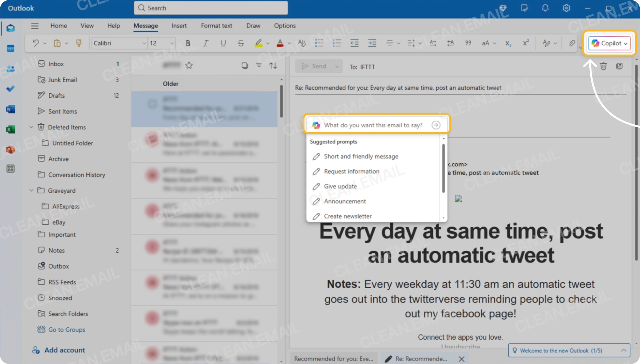This screenshot has height=364, width=640.
Task: Expand the Copilot dropdown menu
Action: pos(626,43)
